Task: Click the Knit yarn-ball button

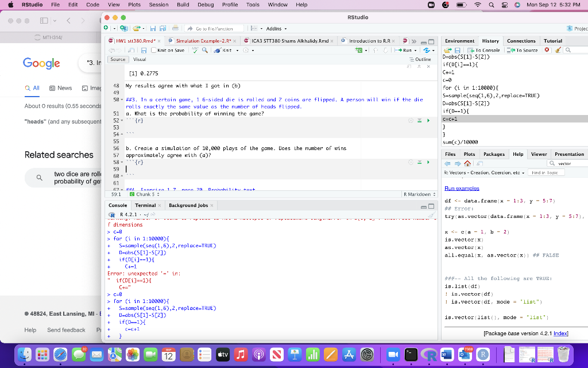Action: pyautogui.click(x=223, y=50)
